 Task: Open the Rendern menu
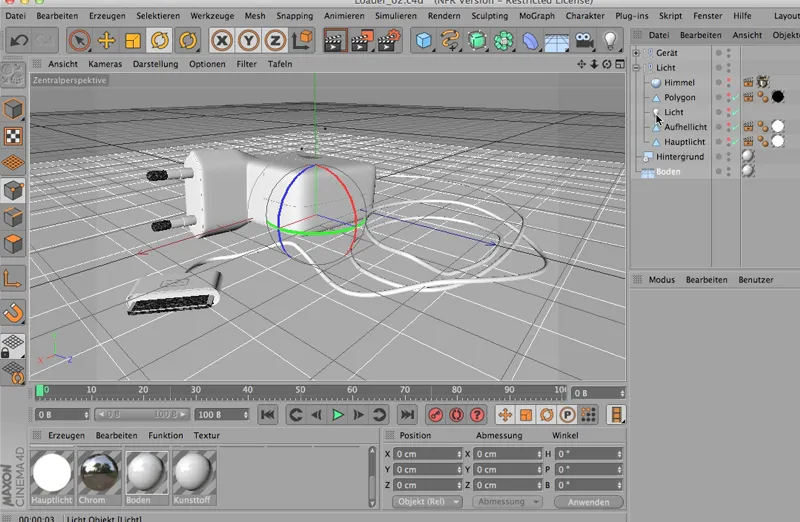(x=444, y=16)
